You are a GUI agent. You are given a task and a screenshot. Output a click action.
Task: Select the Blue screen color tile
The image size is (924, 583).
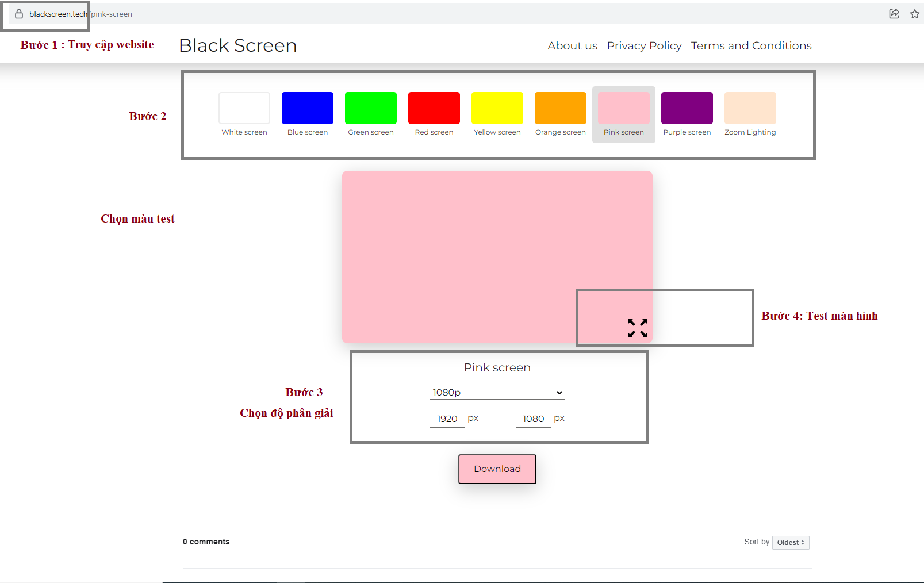coord(307,108)
